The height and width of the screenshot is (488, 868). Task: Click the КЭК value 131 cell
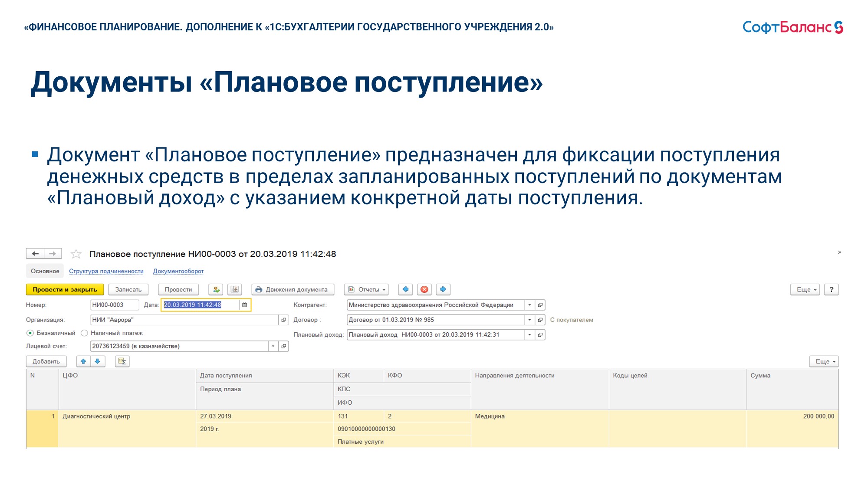click(358, 416)
